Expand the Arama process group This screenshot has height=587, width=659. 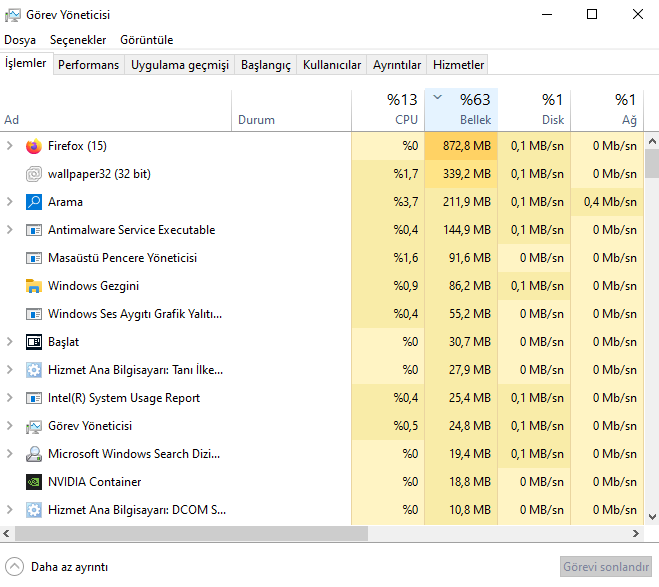pyautogui.click(x=10, y=202)
